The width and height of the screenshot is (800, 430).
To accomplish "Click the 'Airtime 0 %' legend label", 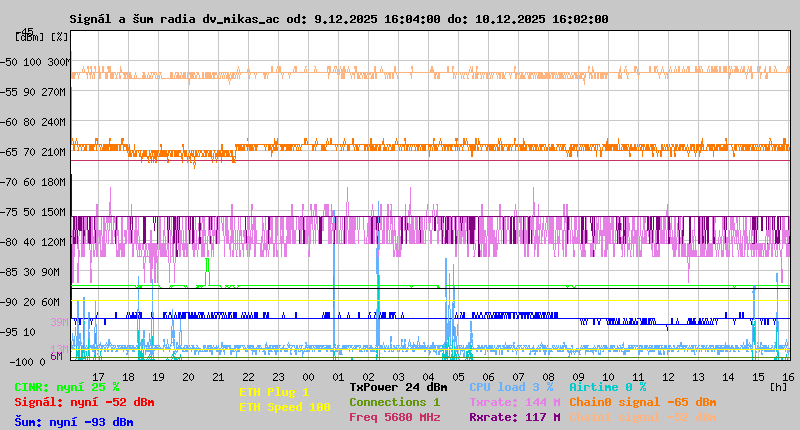I will (x=608, y=387).
